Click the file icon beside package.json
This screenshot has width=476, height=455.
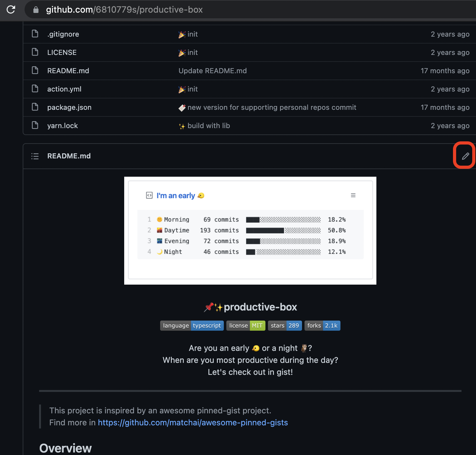point(35,107)
